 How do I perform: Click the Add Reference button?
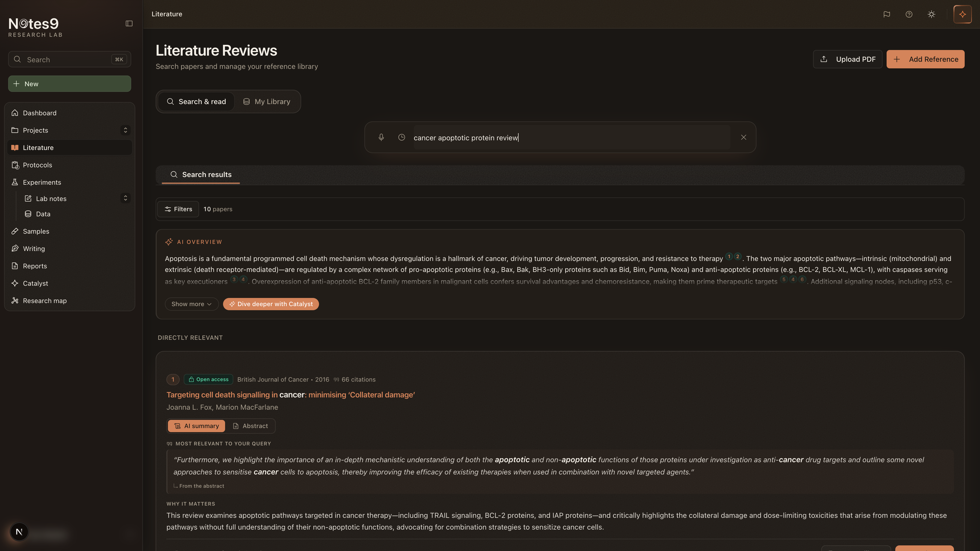pyautogui.click(x=925, y=59)
